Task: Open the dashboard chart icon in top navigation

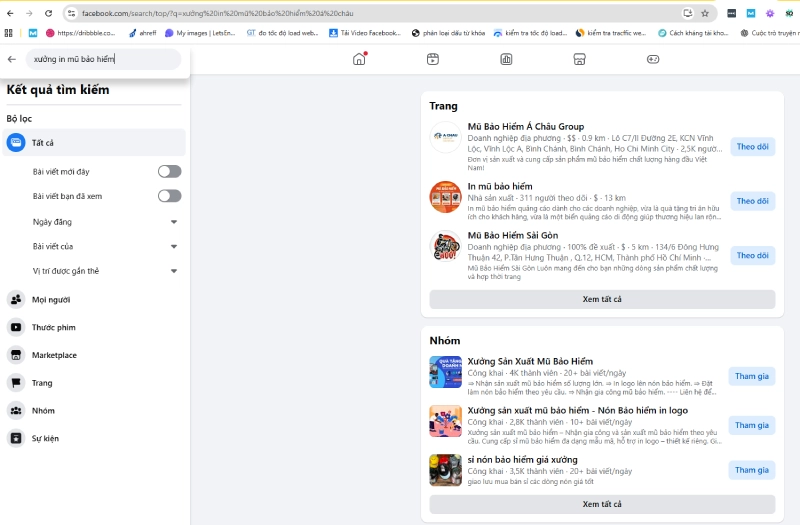Action: click(506, 59)
